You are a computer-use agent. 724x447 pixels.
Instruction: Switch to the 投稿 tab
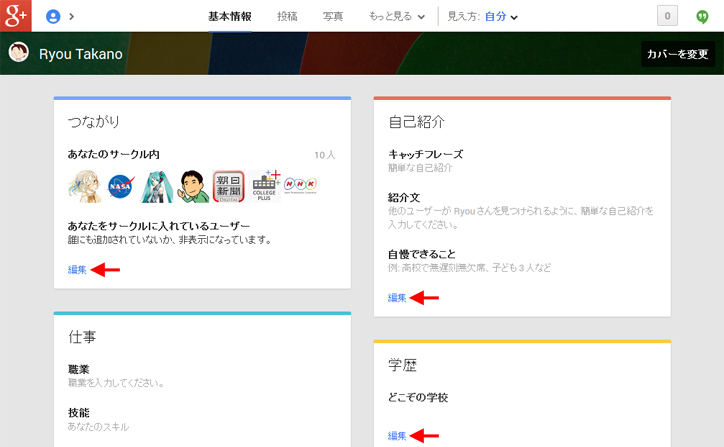point(287,17)
